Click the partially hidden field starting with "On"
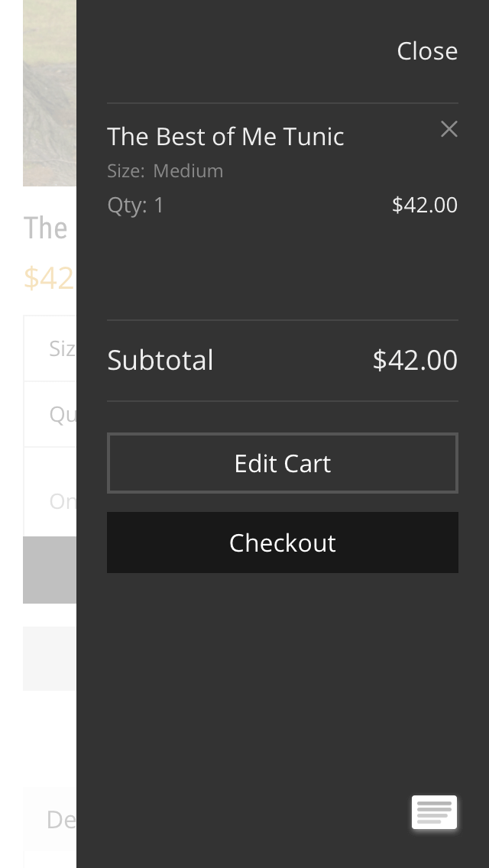The image size is (489, 868). pos(50,491)
